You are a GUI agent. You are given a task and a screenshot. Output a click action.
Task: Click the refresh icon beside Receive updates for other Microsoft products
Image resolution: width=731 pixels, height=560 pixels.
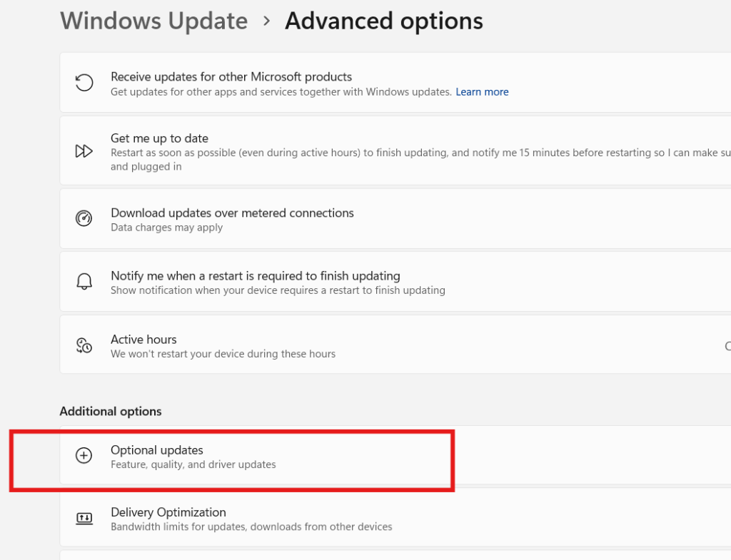pyautogui.click(x=84, y=82)
